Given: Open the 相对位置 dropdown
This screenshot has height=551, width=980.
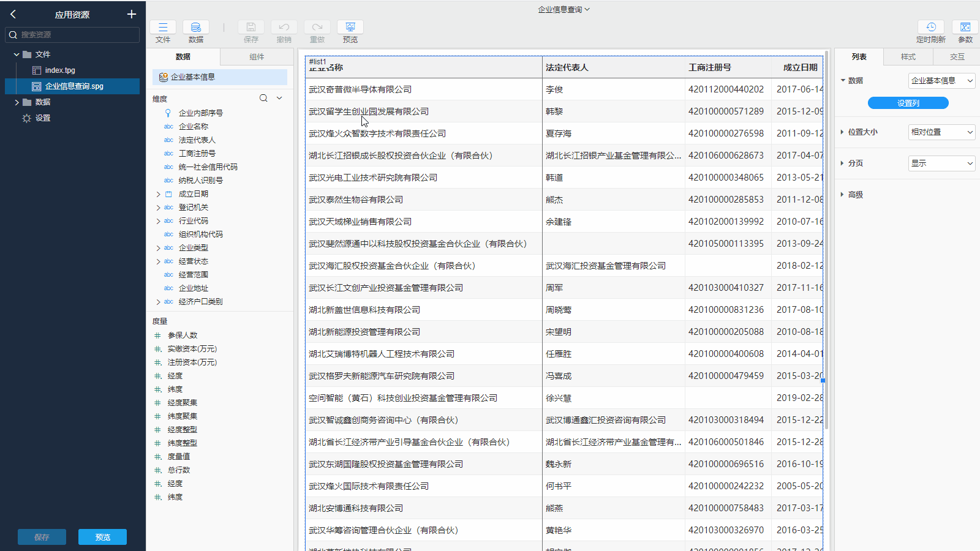Looking at the screenshot, I should coord(941,132).
